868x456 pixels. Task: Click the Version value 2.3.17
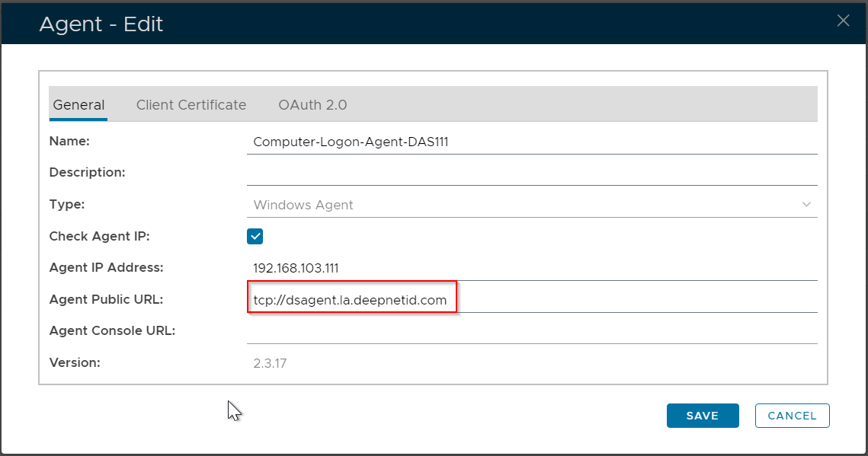pos(270,363)
